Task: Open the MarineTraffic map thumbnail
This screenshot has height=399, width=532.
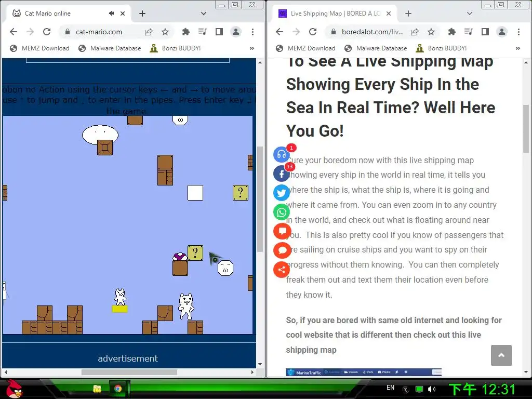Action: tap(363, 372)
